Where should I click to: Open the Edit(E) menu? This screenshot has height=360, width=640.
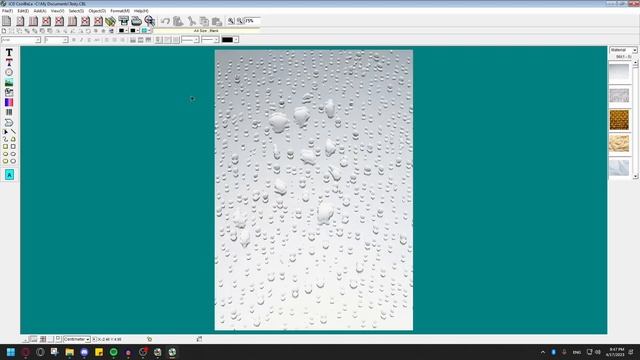(23, 11)
